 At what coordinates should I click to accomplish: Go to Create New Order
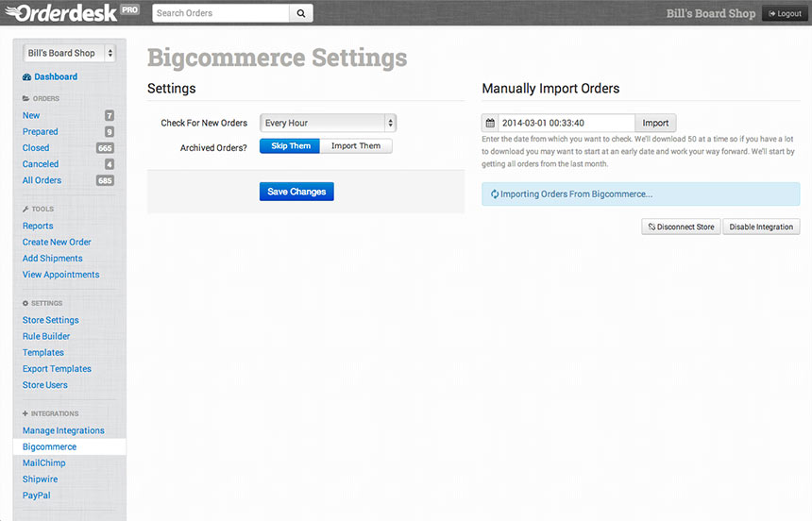pos(57,243)
